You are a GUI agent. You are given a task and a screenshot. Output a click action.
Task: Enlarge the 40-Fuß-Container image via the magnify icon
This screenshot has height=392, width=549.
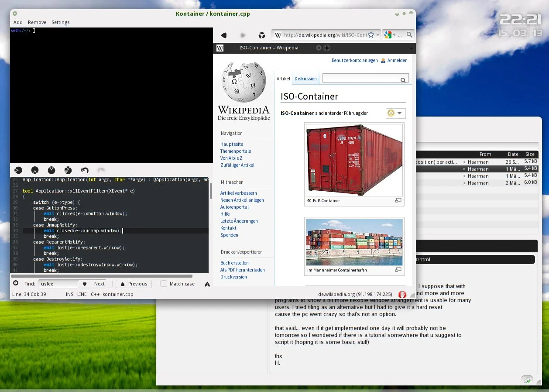click(398, 200)
